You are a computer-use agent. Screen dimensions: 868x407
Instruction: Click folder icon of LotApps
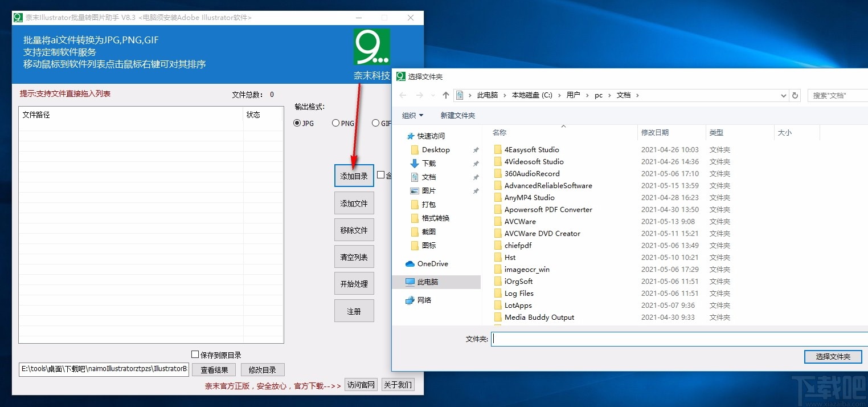pos(497,306)
